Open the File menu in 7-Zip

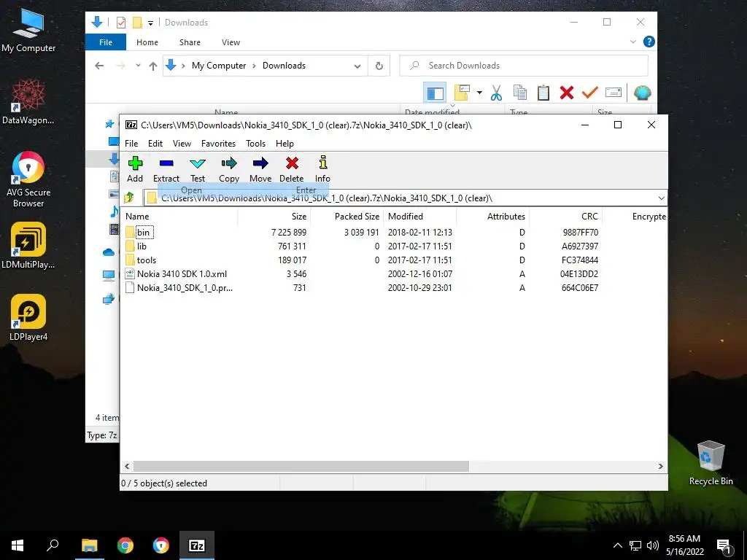[x=131, y=144]
